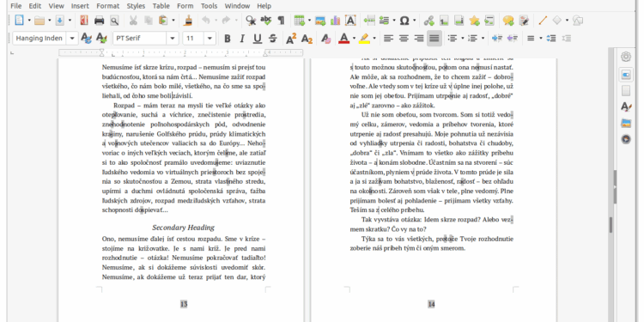The width and height of the screenshot is (644, 322).
Task: Click the vertical scrollbar thumb
Action: [x=611, y=225]
